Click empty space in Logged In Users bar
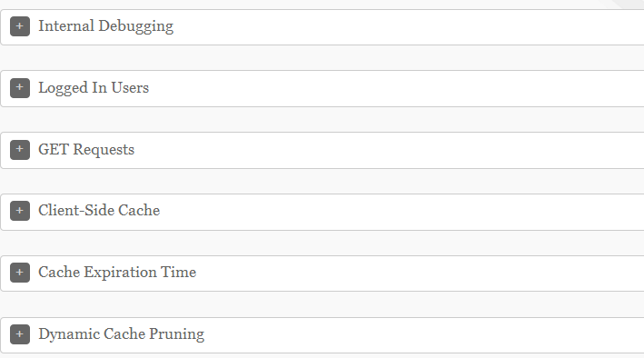This screenshot has height=358, width=644. tap(411, 88)
